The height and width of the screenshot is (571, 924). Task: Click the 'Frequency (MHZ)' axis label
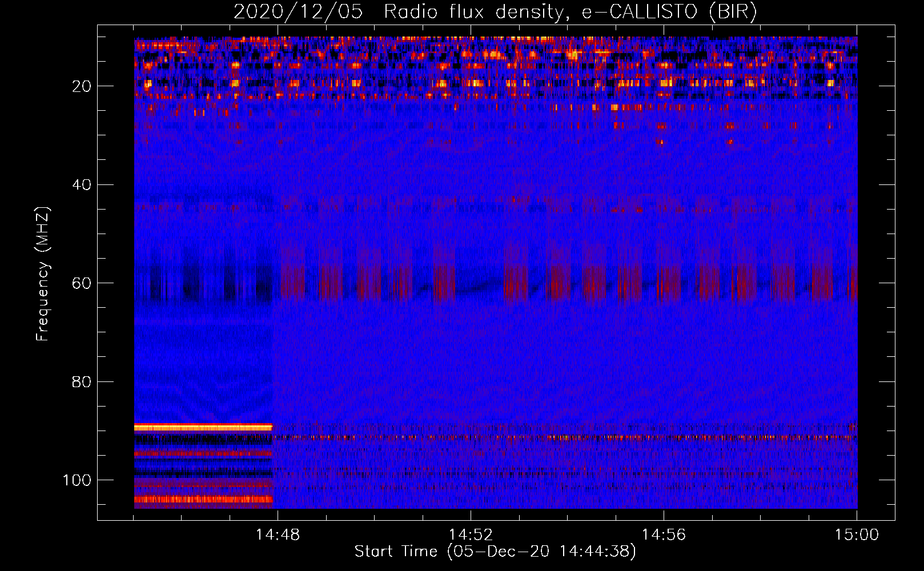(43, 274)
